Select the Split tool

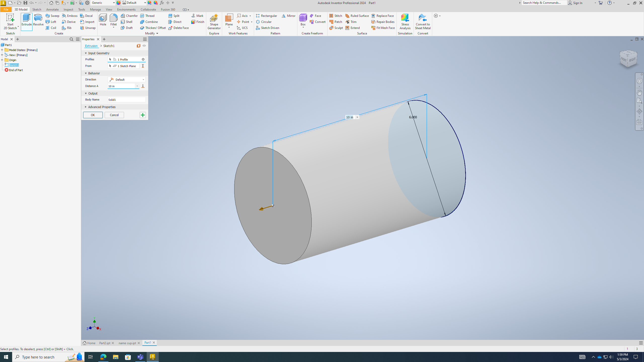point(174,16)
